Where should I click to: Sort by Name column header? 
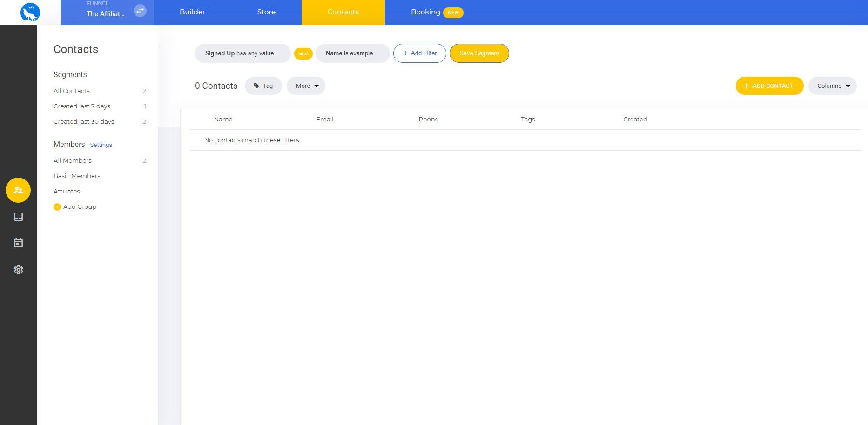pos(223,120)
